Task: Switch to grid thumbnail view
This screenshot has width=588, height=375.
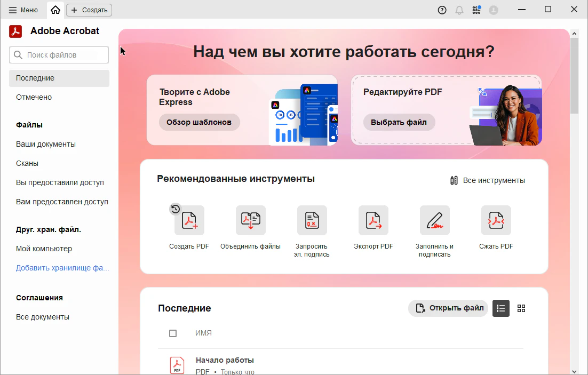Action: tap(521, 308)
